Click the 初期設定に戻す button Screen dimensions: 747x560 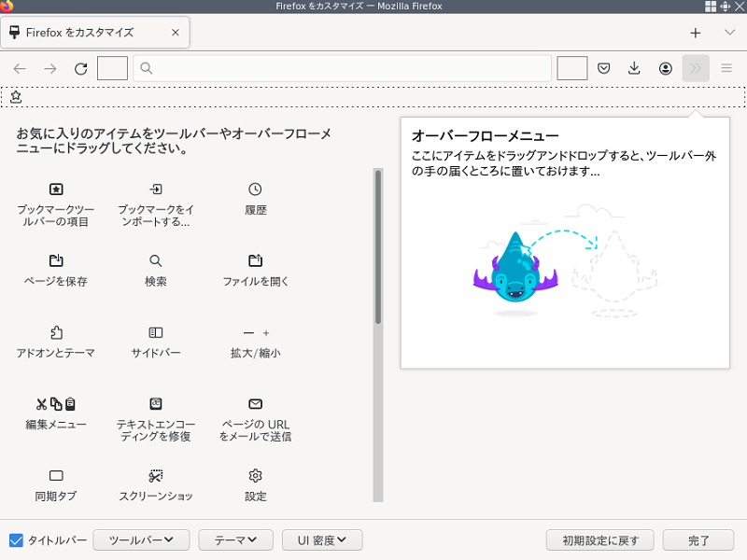599,540
